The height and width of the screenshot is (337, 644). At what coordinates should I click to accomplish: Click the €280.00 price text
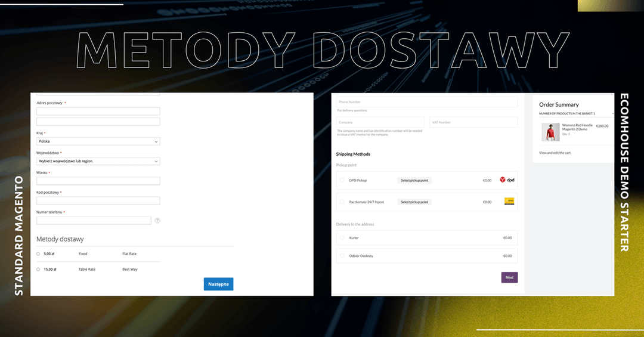tap(602, 126)
